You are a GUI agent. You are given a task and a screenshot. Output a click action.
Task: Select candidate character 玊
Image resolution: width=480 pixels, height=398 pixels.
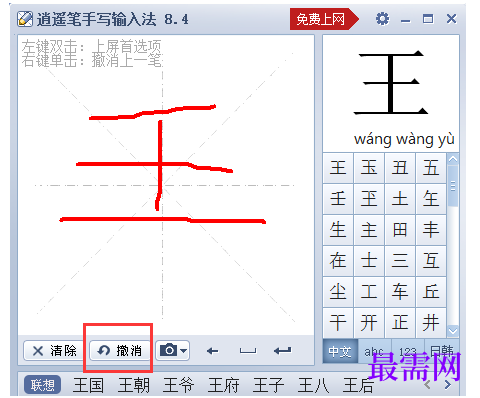pyautogui.click(x=369, y=199)
